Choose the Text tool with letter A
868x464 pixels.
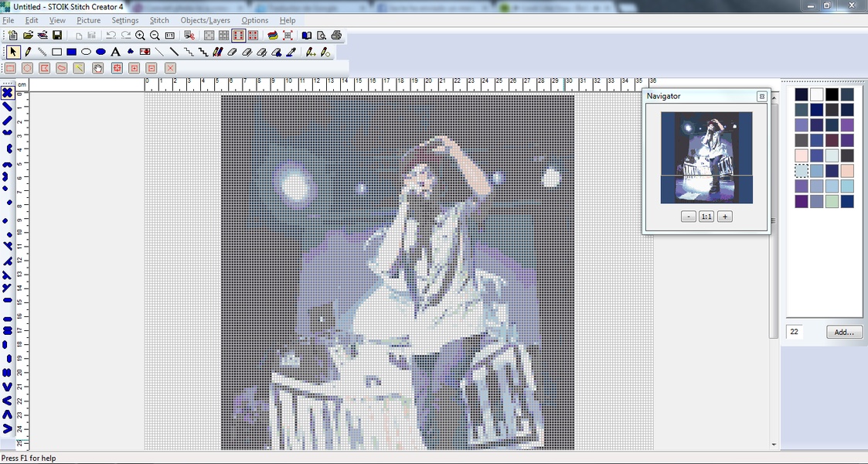115,52
